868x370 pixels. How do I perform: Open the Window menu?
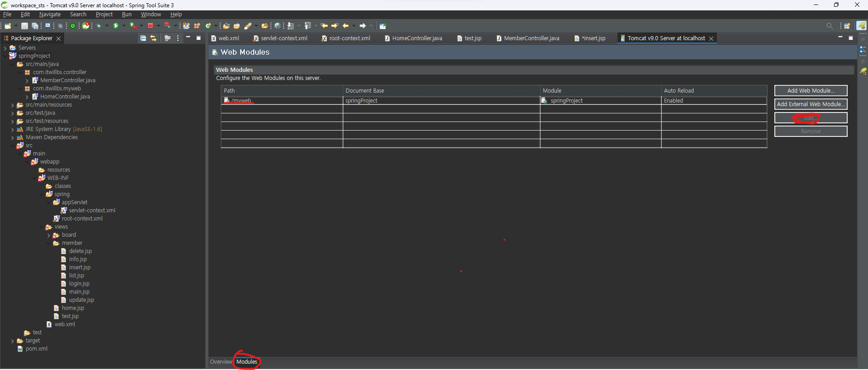coord(151,14)
